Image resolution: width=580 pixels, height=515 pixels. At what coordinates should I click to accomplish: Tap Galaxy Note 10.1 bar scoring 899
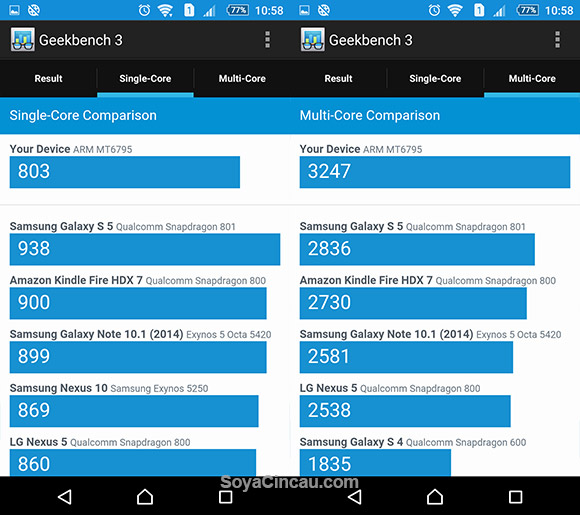click(138, 357)
